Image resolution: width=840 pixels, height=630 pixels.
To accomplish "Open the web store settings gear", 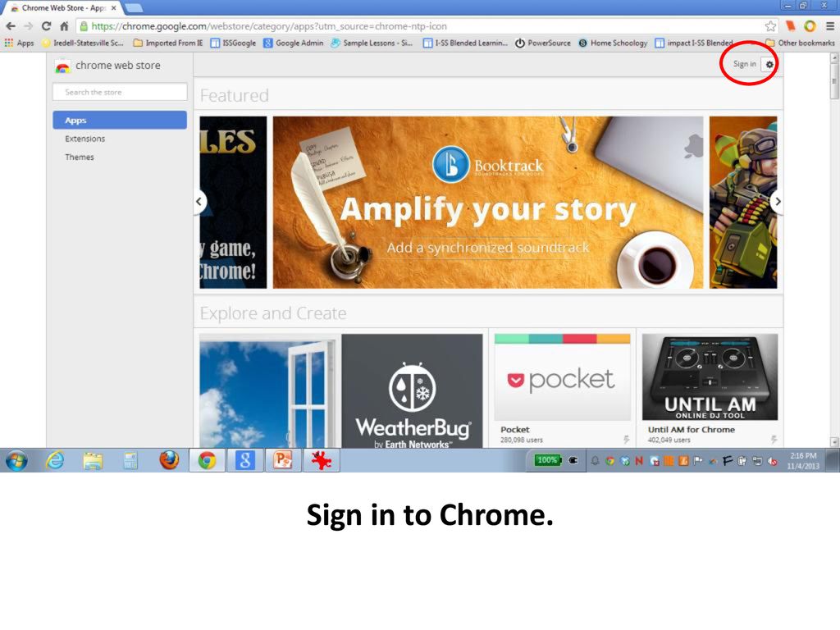I will click(x=769, y=64).
